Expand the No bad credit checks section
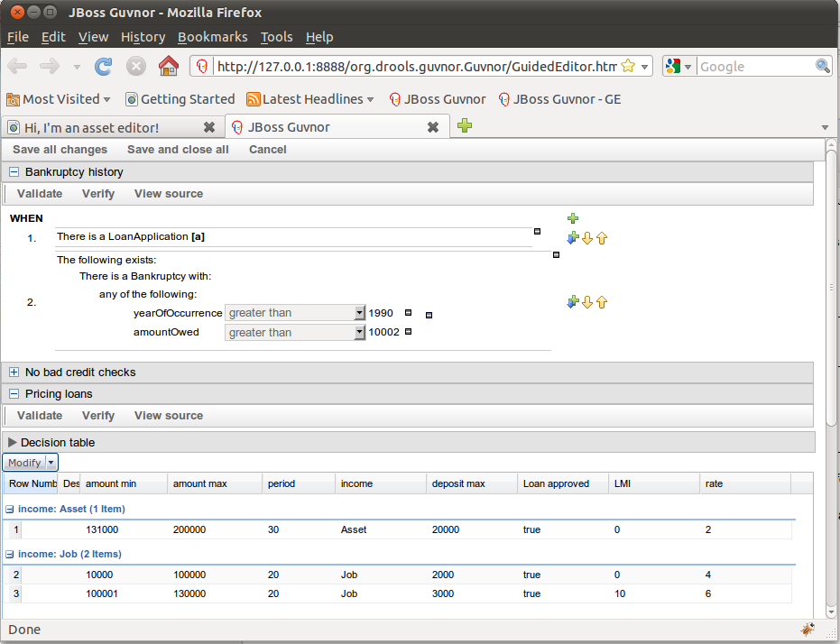840x644 pixels. [14, 373]
